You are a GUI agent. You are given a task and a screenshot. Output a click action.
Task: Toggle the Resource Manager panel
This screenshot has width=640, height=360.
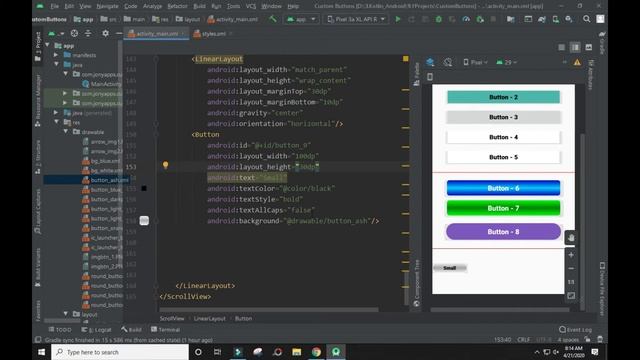tap(38, 101)
